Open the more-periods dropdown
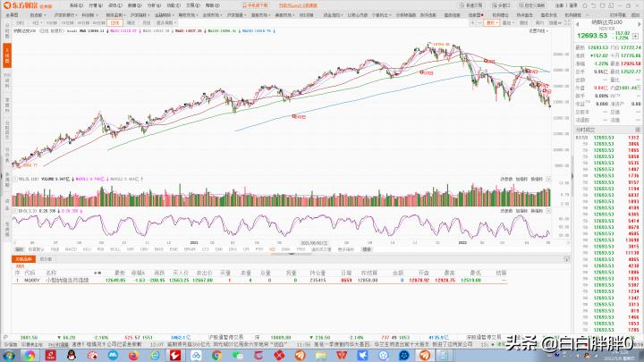The height and width of the screenshot is (362, 644). point(166,22)
